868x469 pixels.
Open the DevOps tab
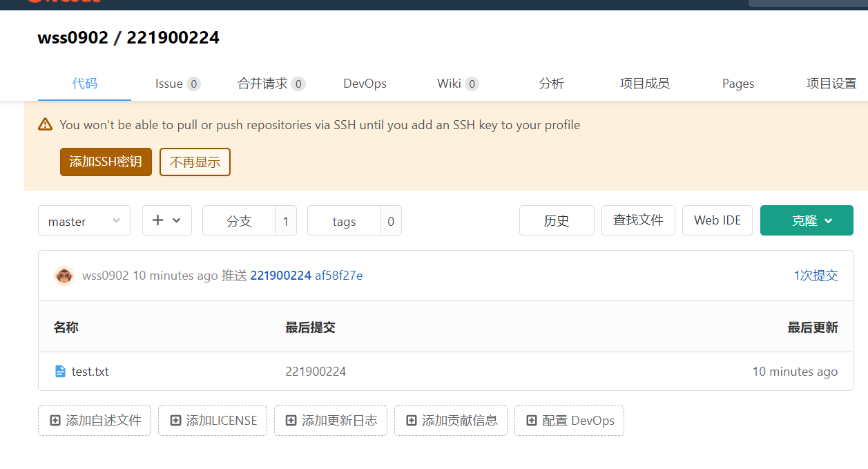click(x=365, y=84)
